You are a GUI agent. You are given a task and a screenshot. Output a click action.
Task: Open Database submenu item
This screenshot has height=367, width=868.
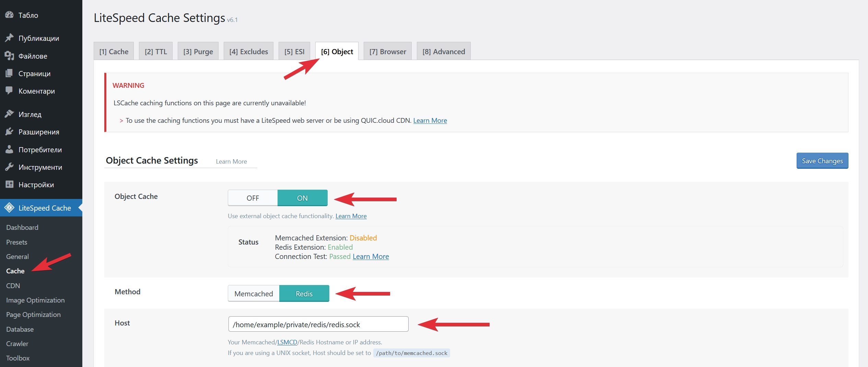(x=20, y=329)
